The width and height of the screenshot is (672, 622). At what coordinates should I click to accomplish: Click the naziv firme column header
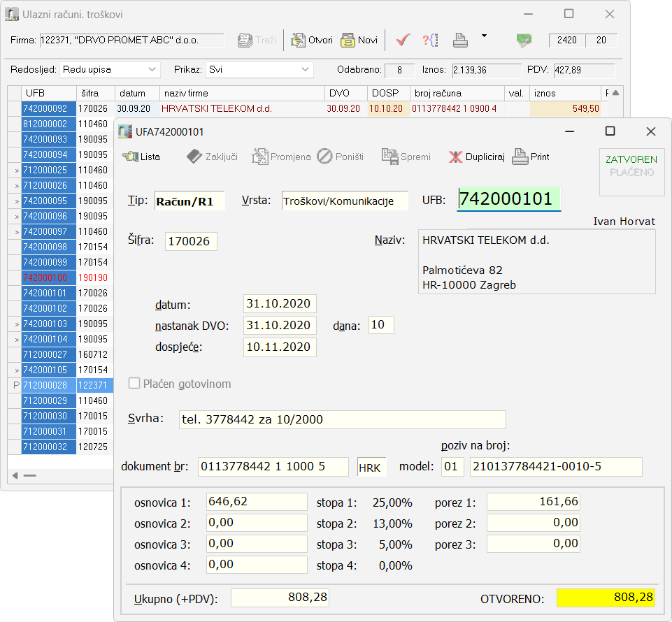pos(241,93)
